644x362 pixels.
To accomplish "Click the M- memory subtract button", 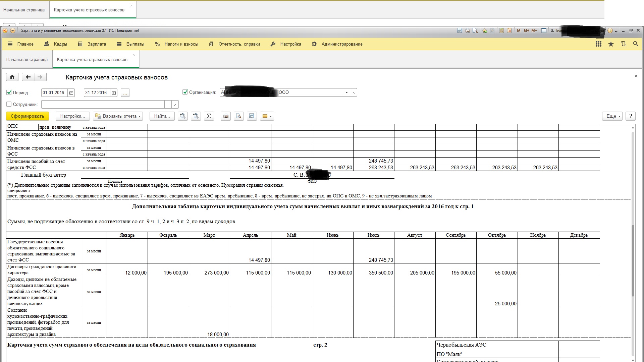I will tap(534, 31).
